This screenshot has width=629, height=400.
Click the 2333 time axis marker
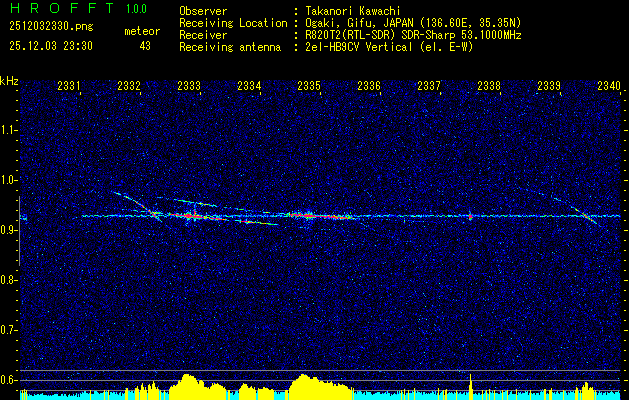189,85
